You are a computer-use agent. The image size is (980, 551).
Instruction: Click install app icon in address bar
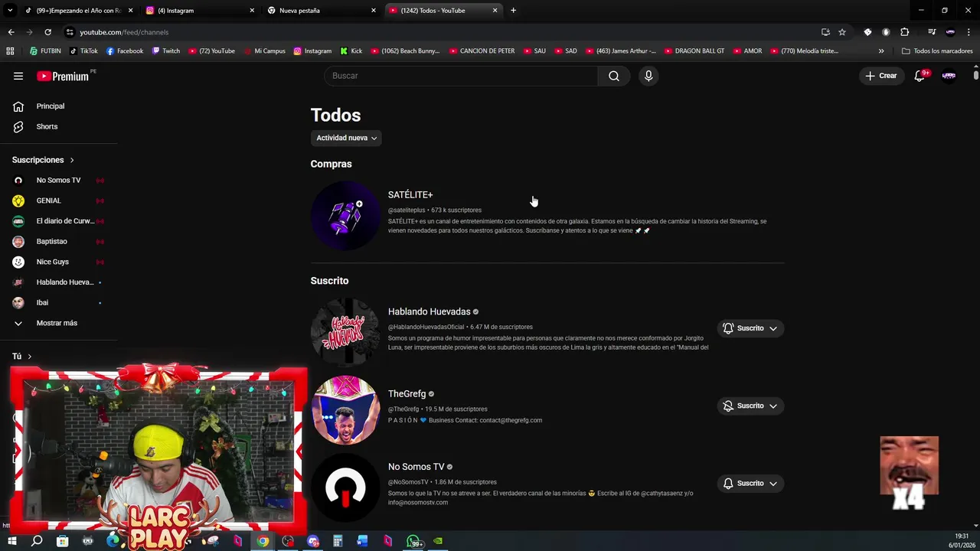(x=825, y=32)
